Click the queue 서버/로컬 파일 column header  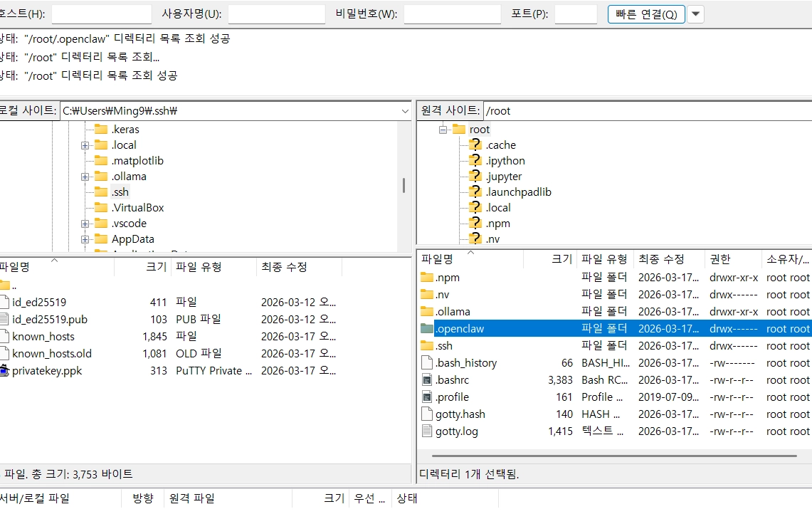point(60,498)
